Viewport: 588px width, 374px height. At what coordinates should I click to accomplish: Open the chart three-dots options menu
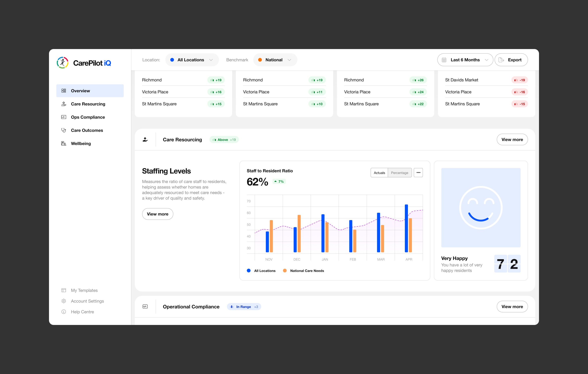point(418,172)
